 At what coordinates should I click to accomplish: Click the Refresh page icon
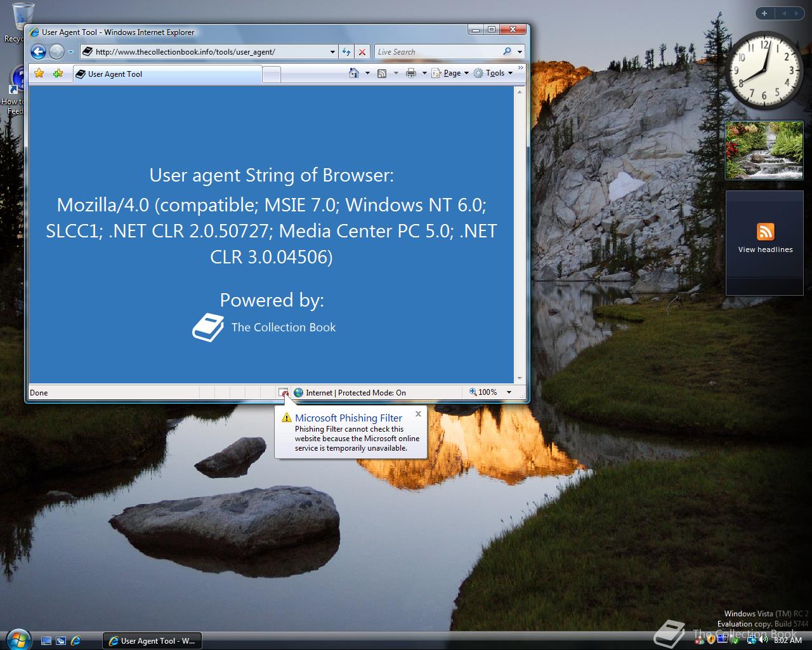coord(346,52)
